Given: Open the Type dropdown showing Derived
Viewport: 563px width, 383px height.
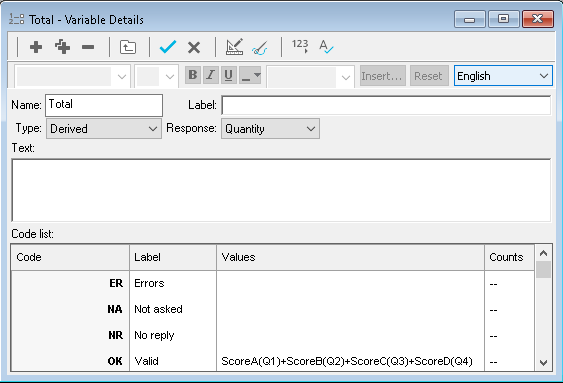Looking at the screenshot, I should (104, 129).
